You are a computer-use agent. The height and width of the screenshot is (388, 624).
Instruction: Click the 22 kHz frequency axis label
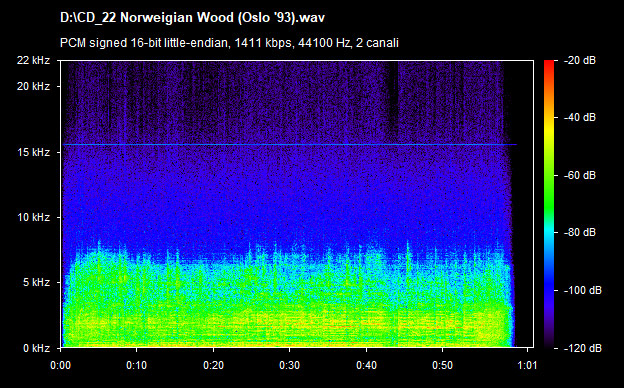tap(33, 60)
